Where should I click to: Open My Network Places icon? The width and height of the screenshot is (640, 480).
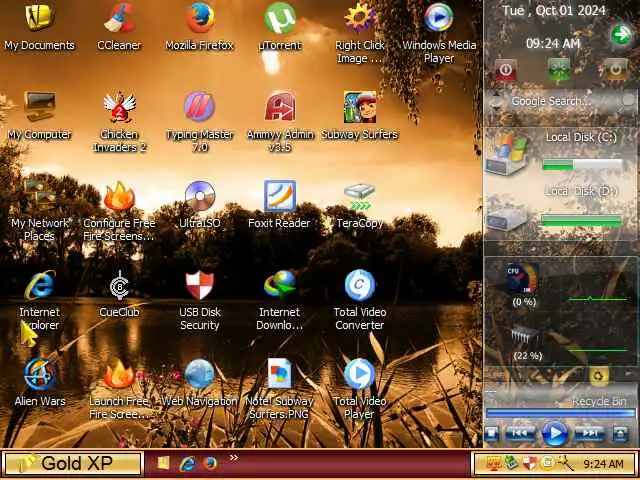pyautogui.click(x=39, y=196)
